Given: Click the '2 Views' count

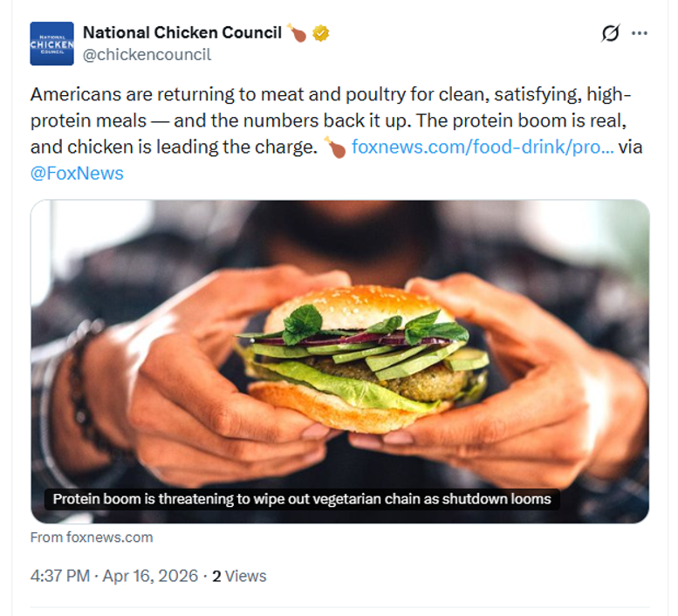Looking at the screenshot, I should tap(239, 576).
